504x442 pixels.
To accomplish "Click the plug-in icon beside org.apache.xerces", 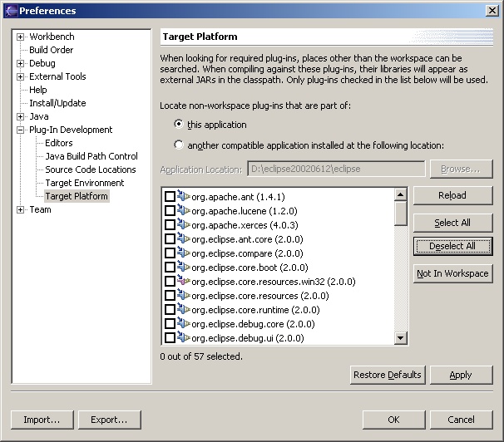I will tap(184, 225).
